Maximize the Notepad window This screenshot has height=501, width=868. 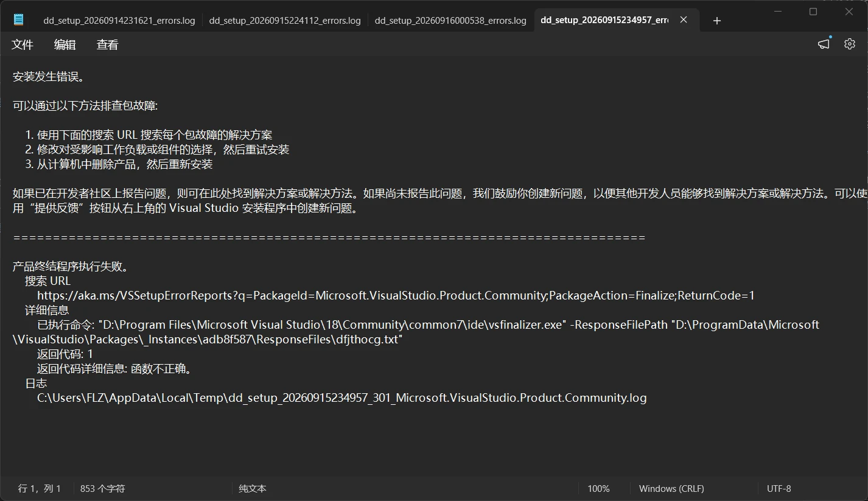pos(813,12)
